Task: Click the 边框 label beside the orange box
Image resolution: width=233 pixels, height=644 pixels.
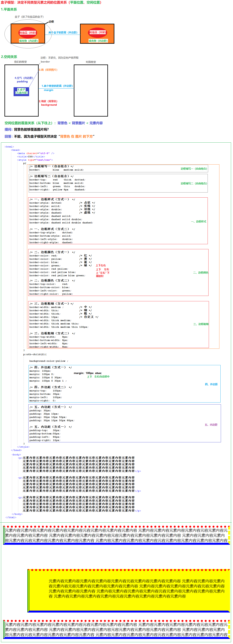Action: tap(51, 22)
